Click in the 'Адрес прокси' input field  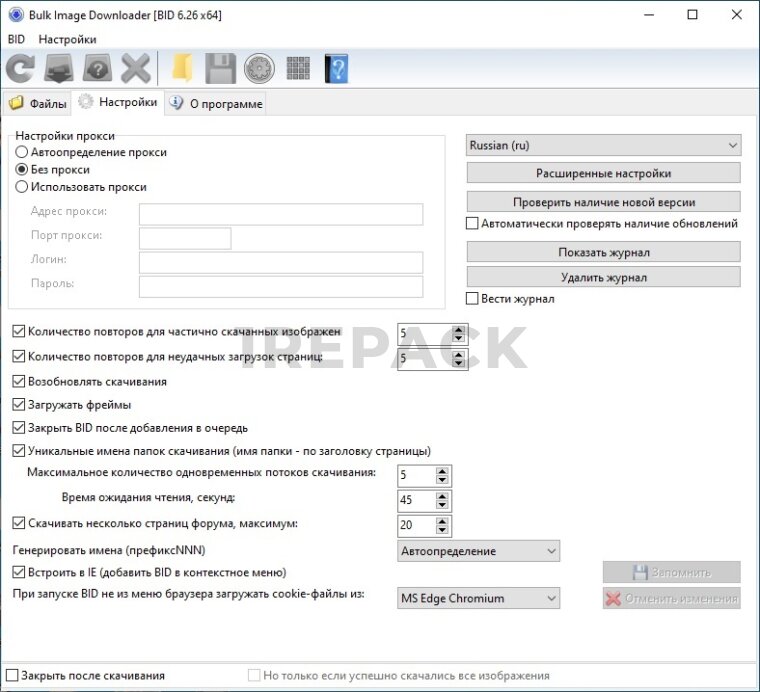[280, 214]
